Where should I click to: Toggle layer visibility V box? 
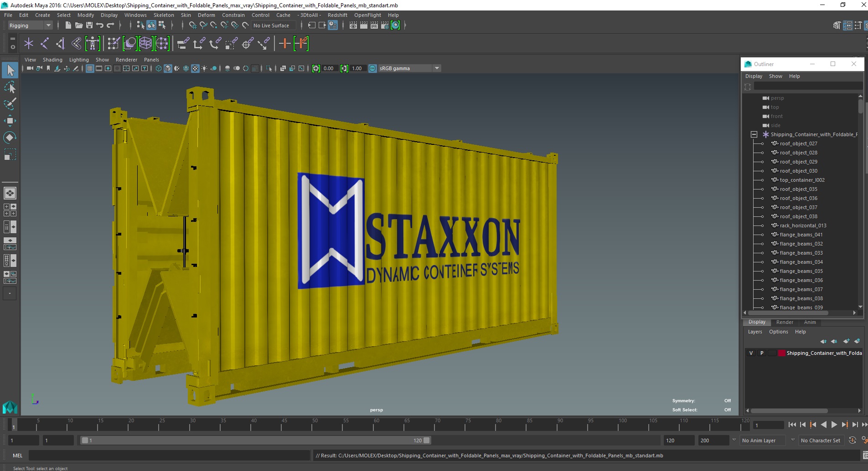coord(751,353)
